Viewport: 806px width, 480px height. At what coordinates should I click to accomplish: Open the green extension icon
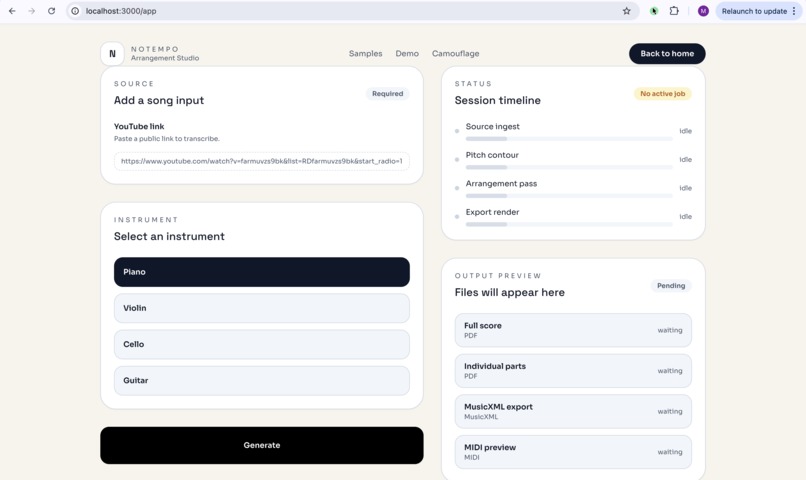point(654,11)
